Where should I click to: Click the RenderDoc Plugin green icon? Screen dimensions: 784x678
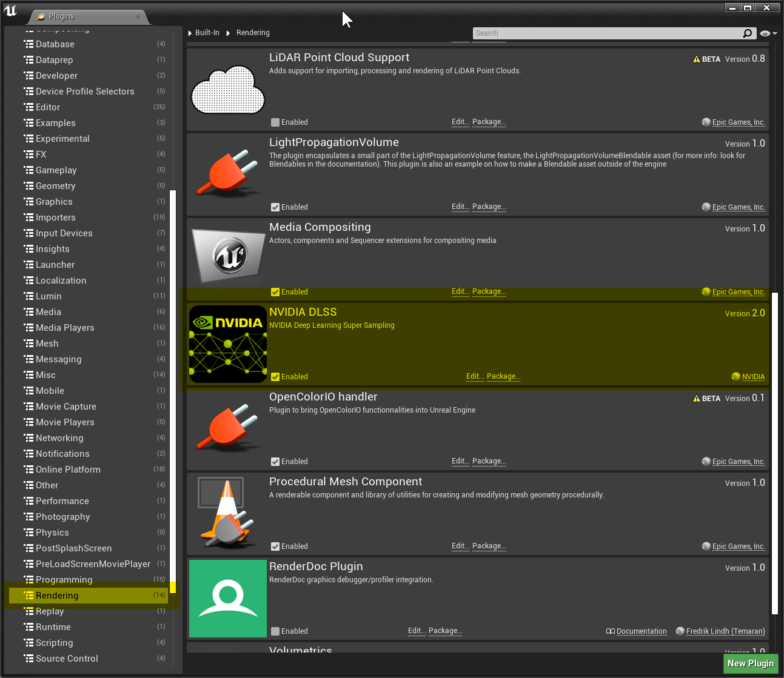tap(228, 599)
